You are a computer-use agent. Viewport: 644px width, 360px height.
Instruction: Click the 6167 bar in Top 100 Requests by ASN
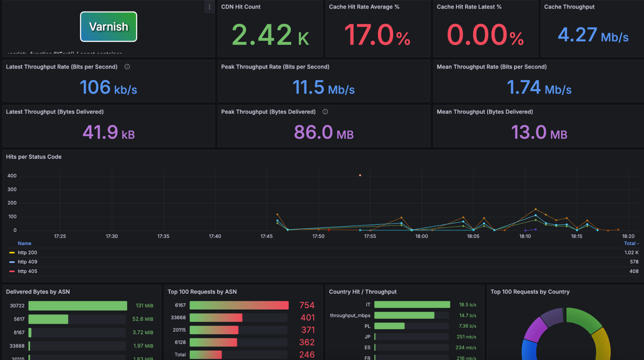[x=239, y=305]
